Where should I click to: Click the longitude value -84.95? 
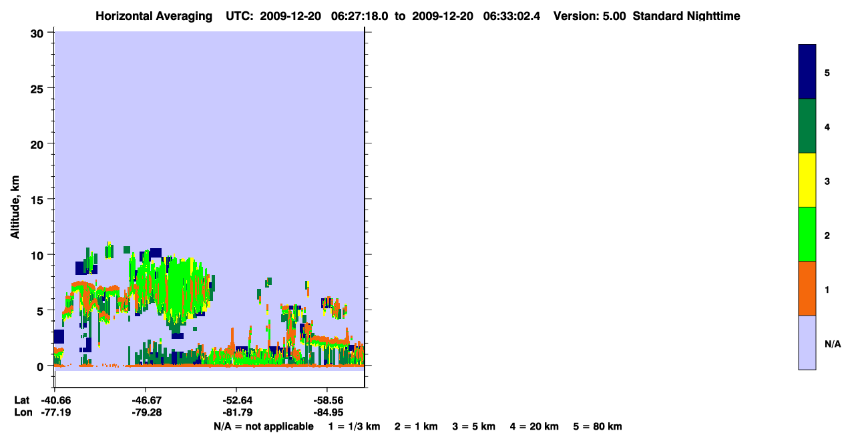click(327, 412)
